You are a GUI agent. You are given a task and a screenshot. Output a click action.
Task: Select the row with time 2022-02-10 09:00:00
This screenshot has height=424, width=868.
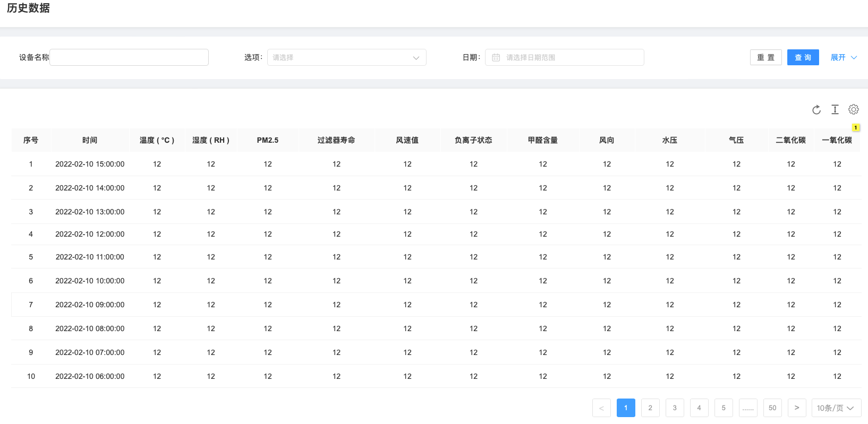tap(436, 305)
